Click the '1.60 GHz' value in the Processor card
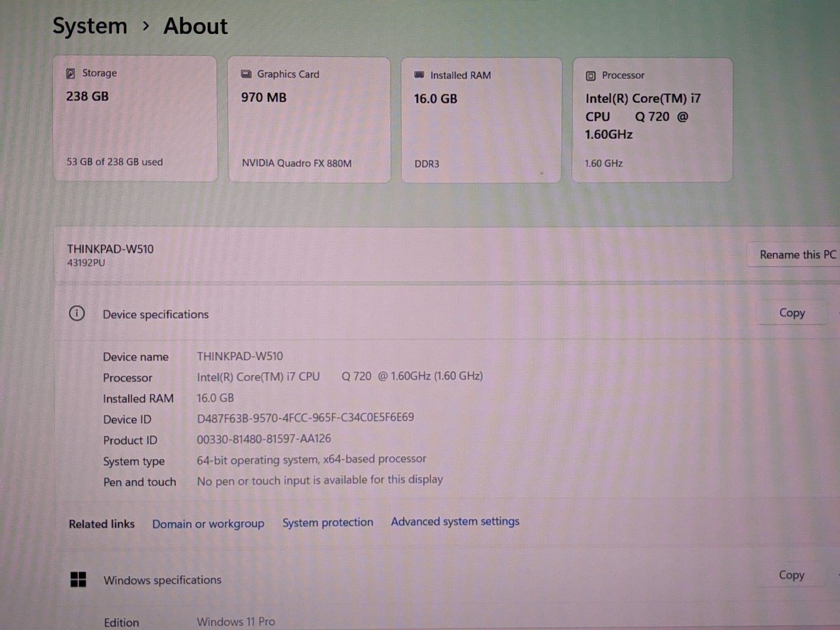Viewport: 840px width, 630px height. [604, 163]
